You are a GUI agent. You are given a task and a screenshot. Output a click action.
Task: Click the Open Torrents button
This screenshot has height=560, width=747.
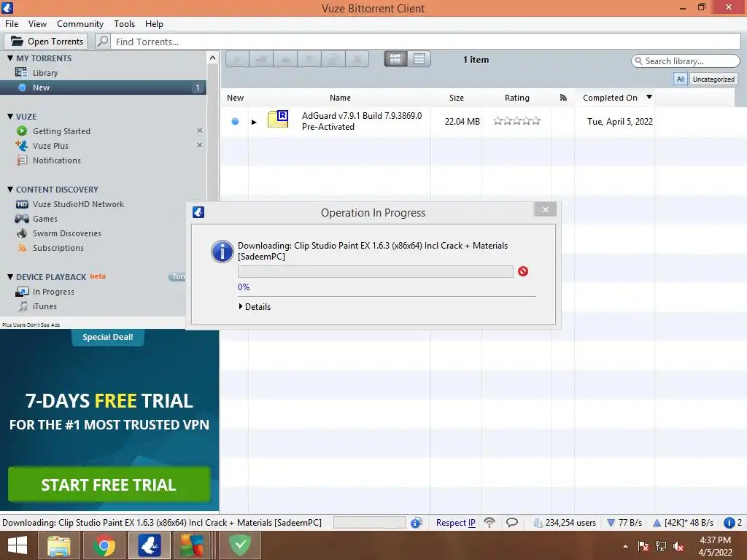[x=46, y=42]
